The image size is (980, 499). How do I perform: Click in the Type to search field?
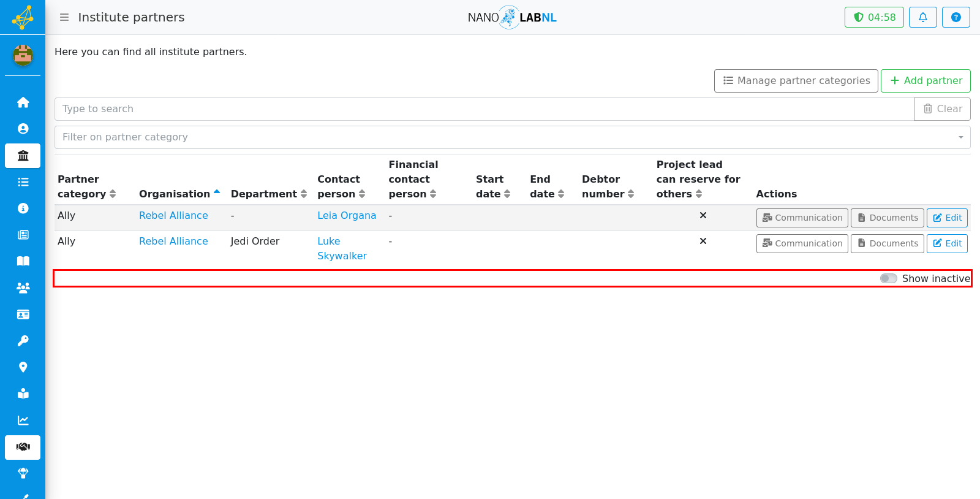484,109
